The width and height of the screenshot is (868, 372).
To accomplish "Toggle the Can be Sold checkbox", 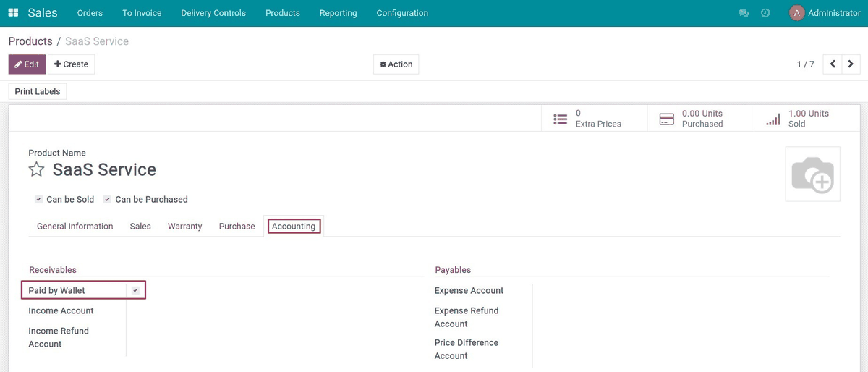I will click(38, 199).
